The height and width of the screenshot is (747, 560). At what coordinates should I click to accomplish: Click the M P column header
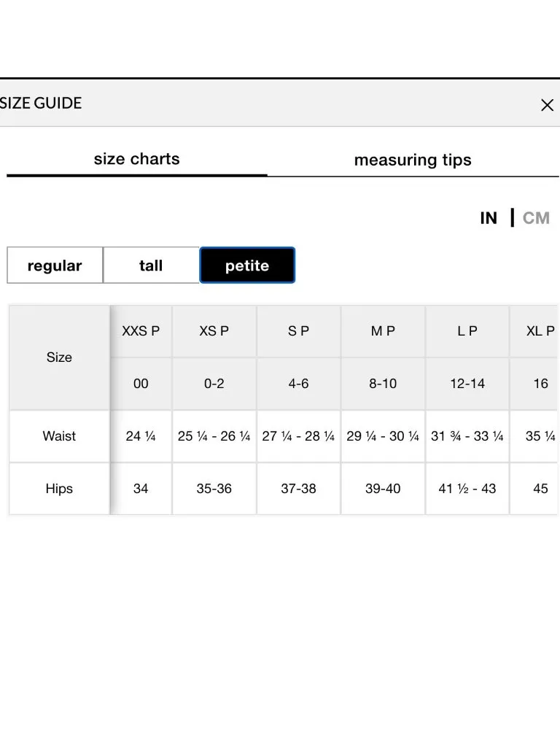click(383, 331)
